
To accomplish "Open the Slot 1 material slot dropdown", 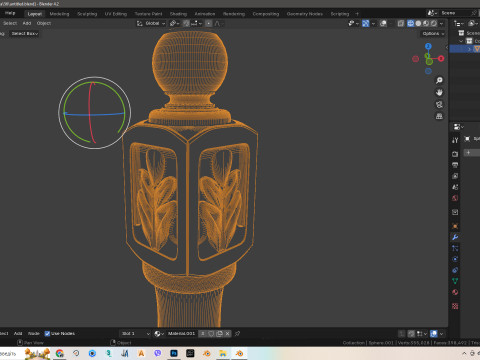I will point(135,333).
